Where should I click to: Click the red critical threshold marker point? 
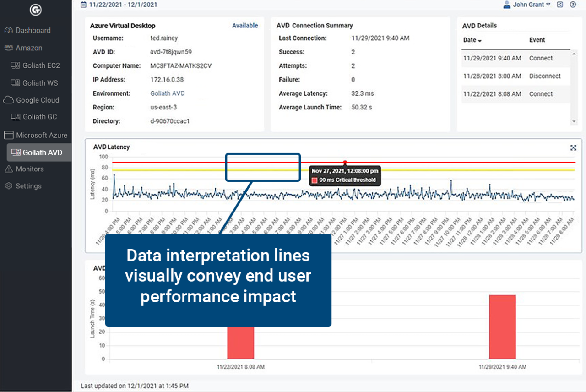pyautogui.click(x=345, y=162)
